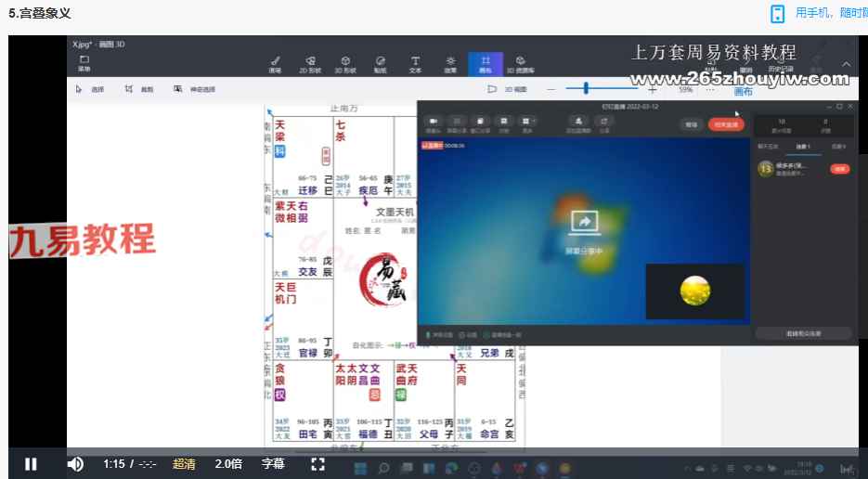Select the 画笔 brushes tool in Paint 3D
This screenshot has height=479, width=868.
tap(275, 63)
